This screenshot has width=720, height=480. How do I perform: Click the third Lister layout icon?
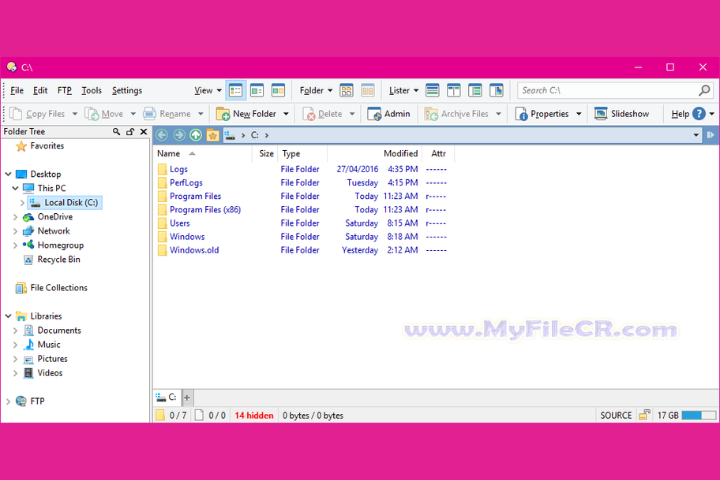click(475, 90)
